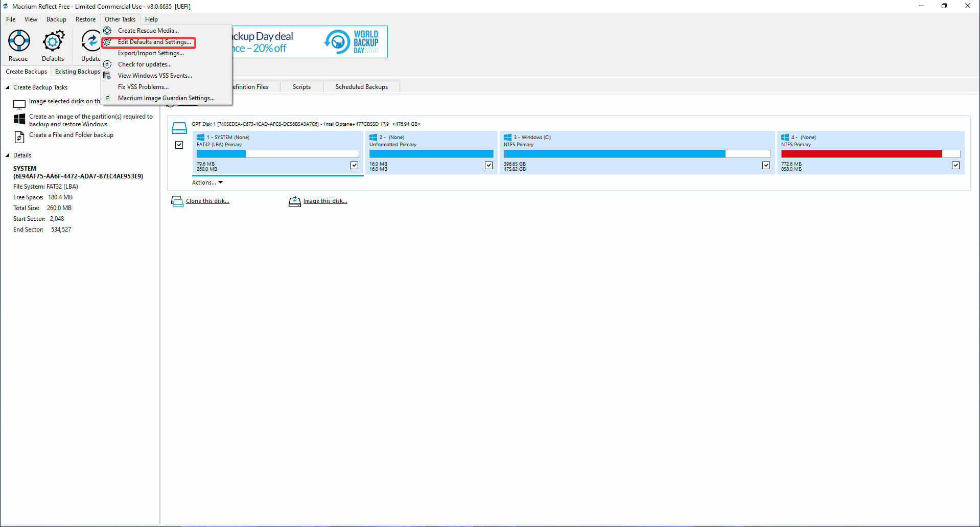Open the View menu
Screen dimensions: 980x527
[x=31, y=19]
